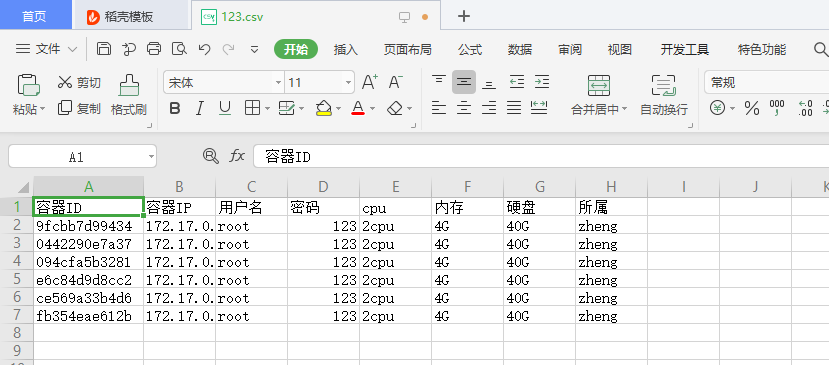Switch to the 开发工具 ribbon tab
Screen dimensions: 829x365
pos(684,50)
